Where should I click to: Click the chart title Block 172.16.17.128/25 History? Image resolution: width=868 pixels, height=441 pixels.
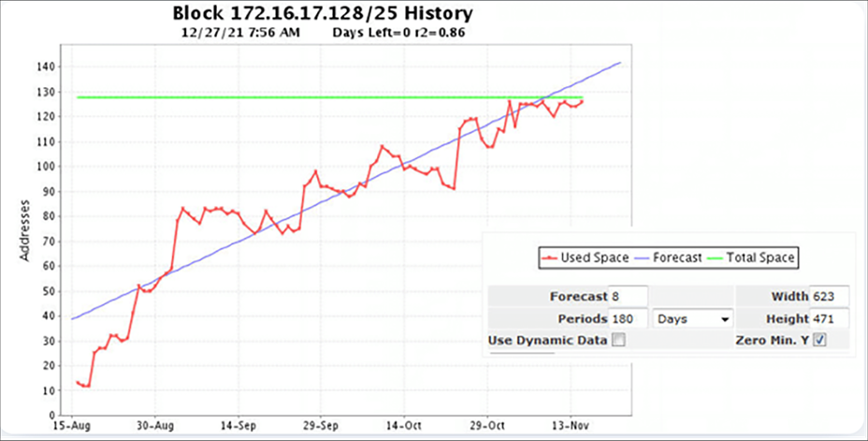[x=323, y=13]
